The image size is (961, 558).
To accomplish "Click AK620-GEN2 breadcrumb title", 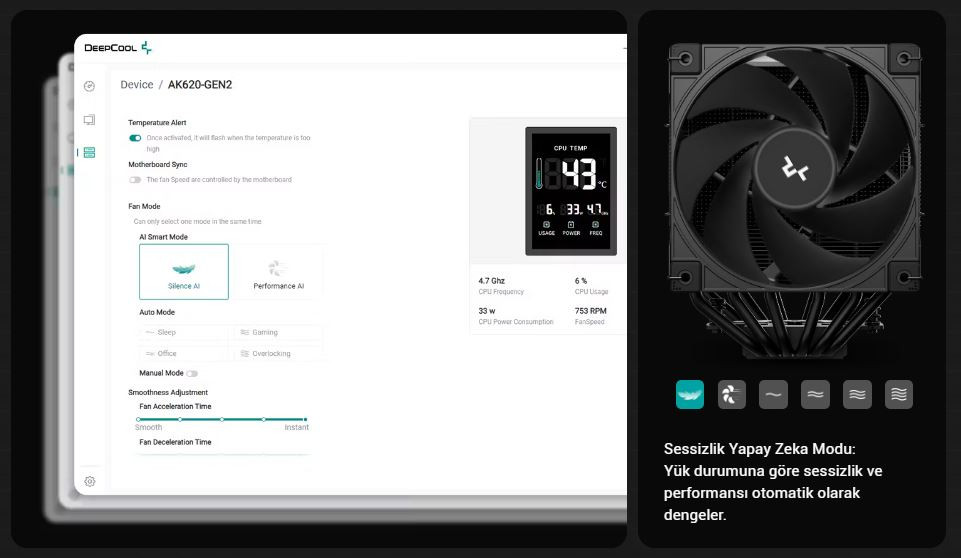I will point(200,85).
